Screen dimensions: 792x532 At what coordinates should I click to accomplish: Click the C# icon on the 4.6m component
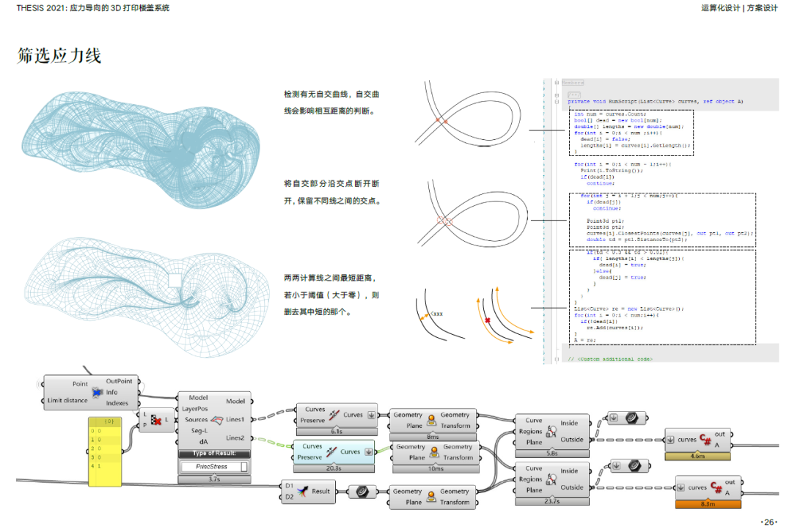tap(705, 439)
